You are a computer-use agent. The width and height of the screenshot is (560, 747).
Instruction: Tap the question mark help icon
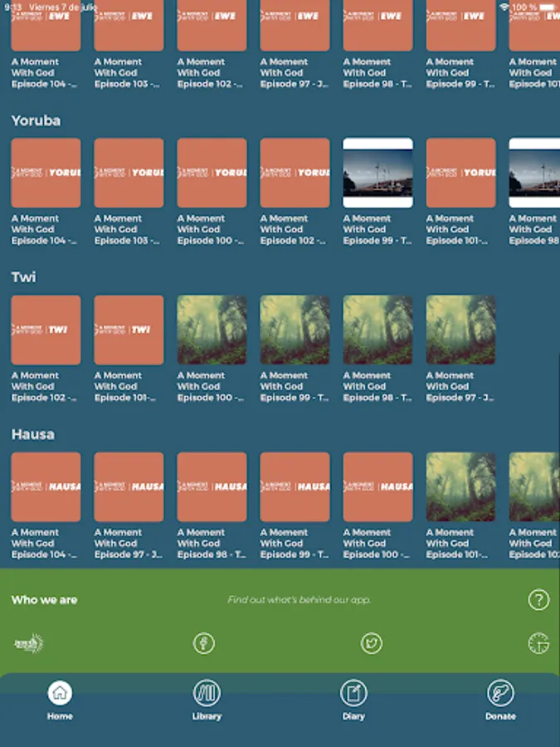pos(538,600)
